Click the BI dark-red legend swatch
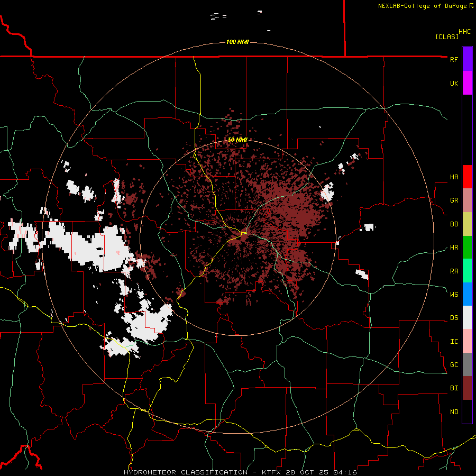The width and height of the screenshot is (476, 476). (467, 388)
